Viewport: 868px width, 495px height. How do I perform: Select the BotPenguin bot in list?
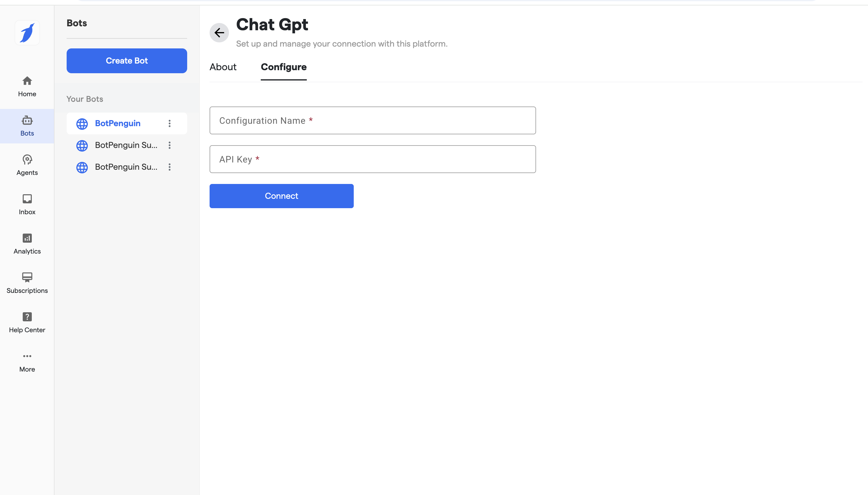[x=118, y=123]
